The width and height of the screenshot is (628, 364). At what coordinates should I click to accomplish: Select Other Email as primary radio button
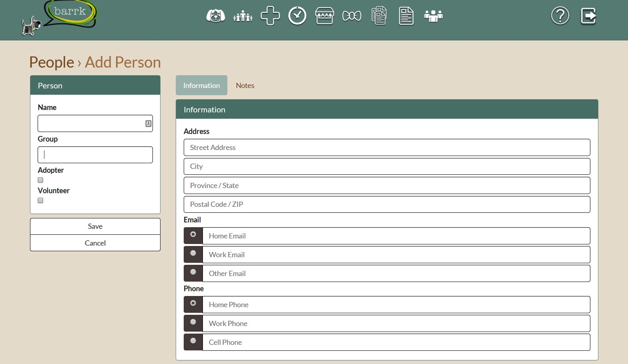pyautogui.click(x=193, y=272)
